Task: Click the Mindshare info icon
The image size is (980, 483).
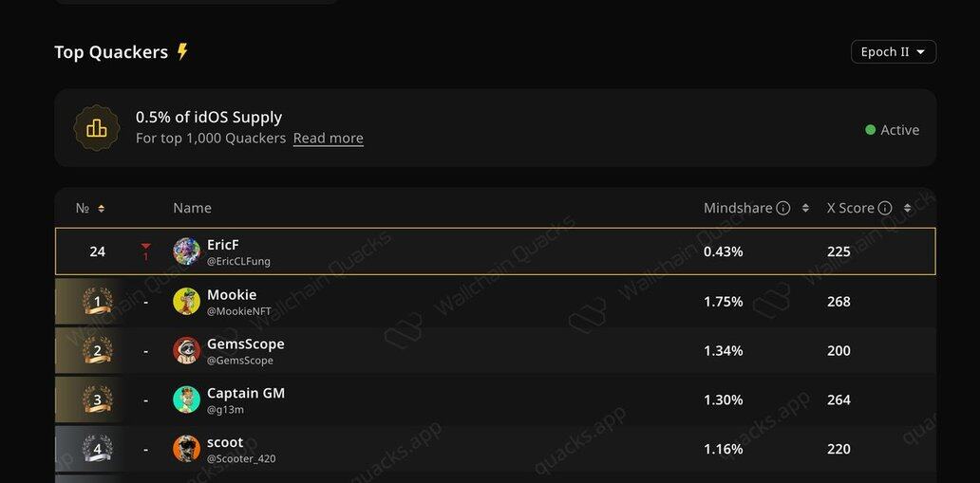Action: point(783,208)
